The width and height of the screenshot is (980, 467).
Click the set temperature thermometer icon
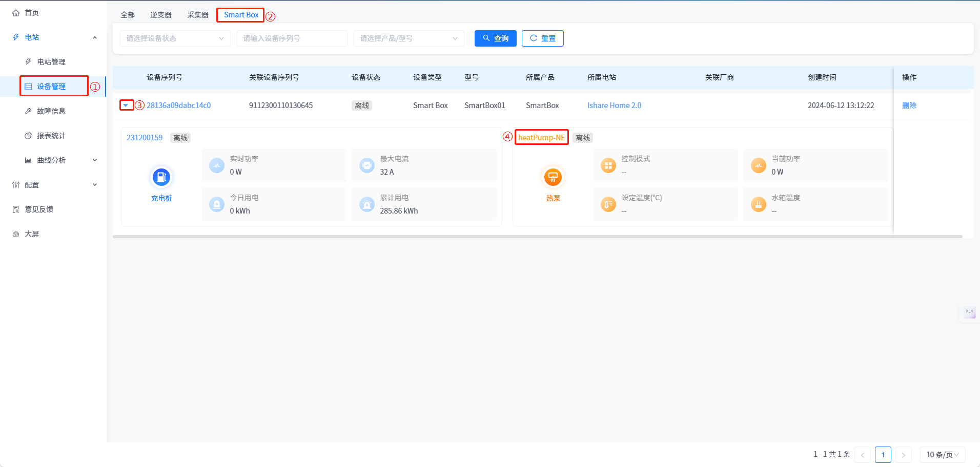(608, 204)
